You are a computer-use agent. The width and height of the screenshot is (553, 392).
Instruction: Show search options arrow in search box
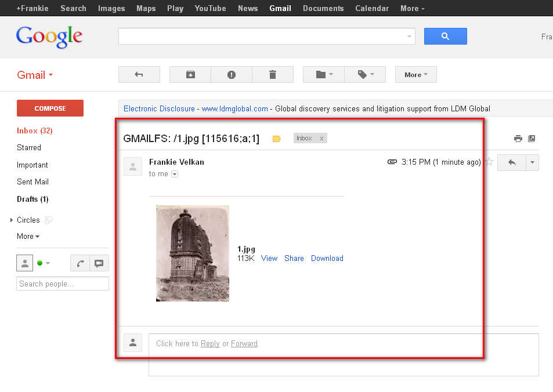click(x=409, y=37)
